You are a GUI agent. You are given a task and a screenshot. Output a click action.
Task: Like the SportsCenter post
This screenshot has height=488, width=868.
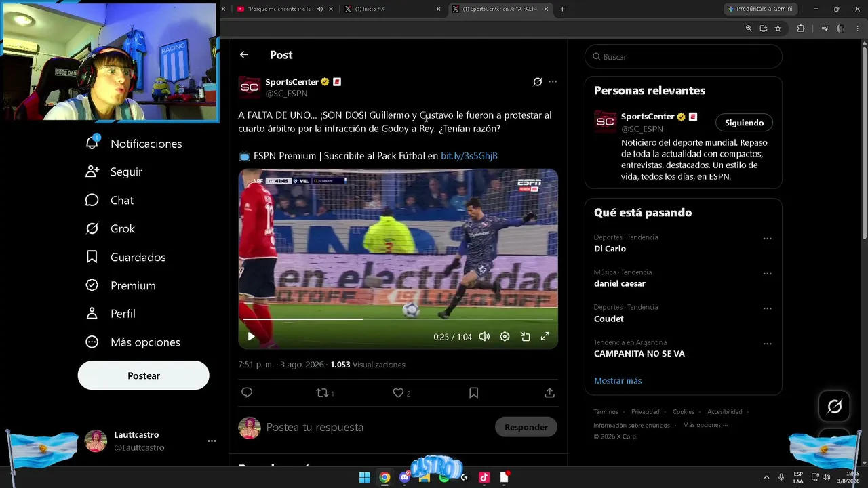point(399,392)
